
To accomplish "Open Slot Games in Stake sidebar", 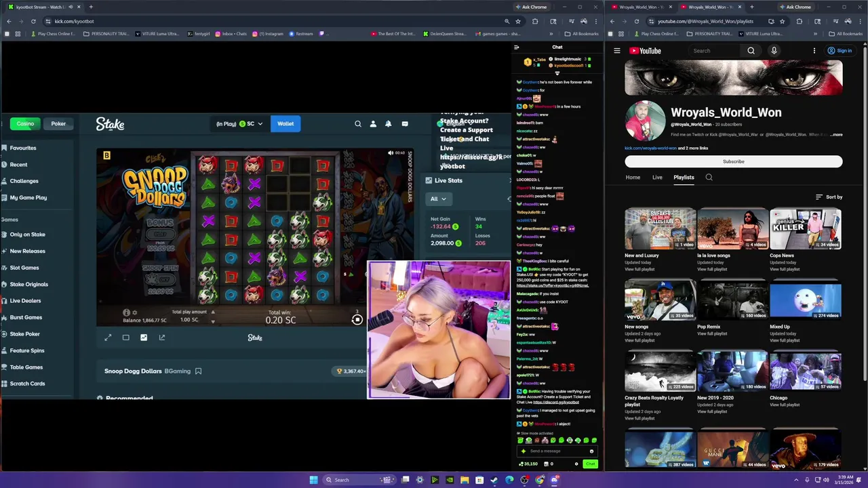I will point(24,268).
